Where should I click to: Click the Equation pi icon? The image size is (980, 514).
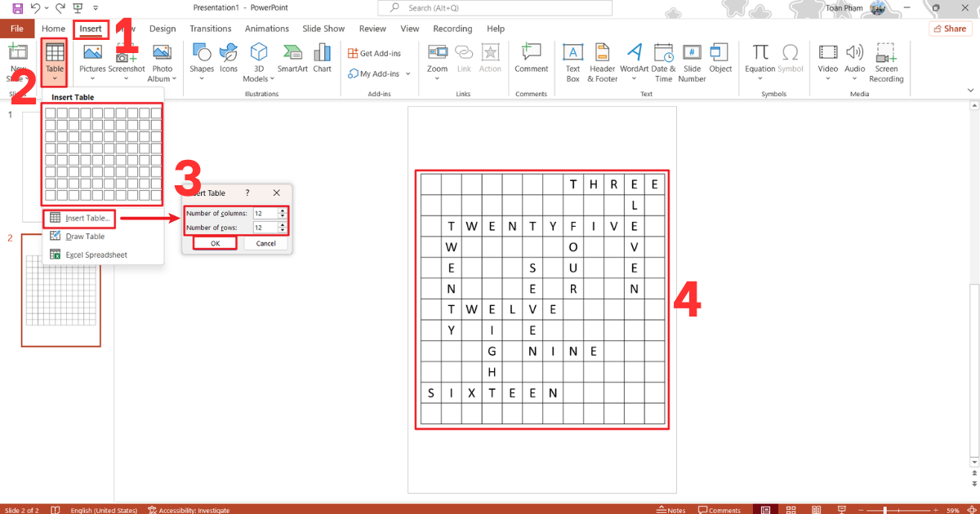pos(760,53)
